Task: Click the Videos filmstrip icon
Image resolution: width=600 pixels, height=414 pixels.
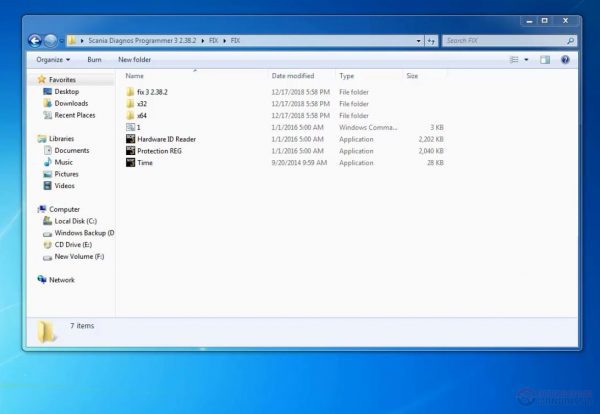Action: click(x=47, y=186)
